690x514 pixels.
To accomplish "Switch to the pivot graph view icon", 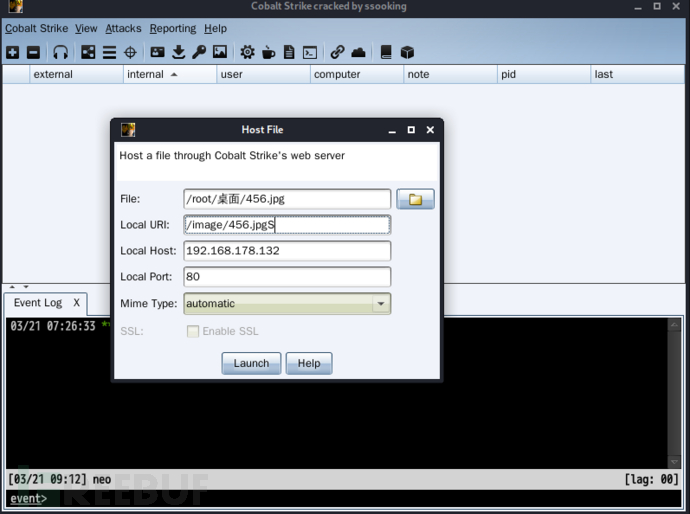I will pyautogui.click(x=88, y=52).
